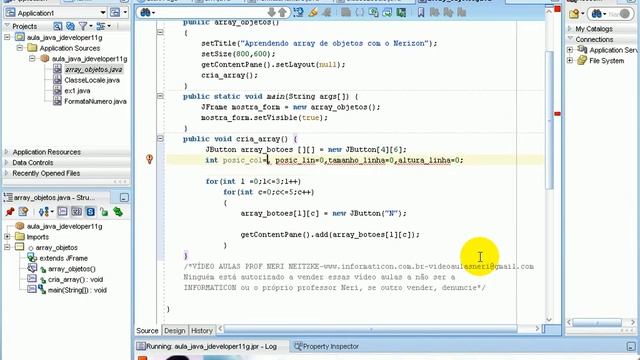This screenshot has height=360, width=640.
Task: Expand the My Catalogs section
Action: [x=570, y=29]
